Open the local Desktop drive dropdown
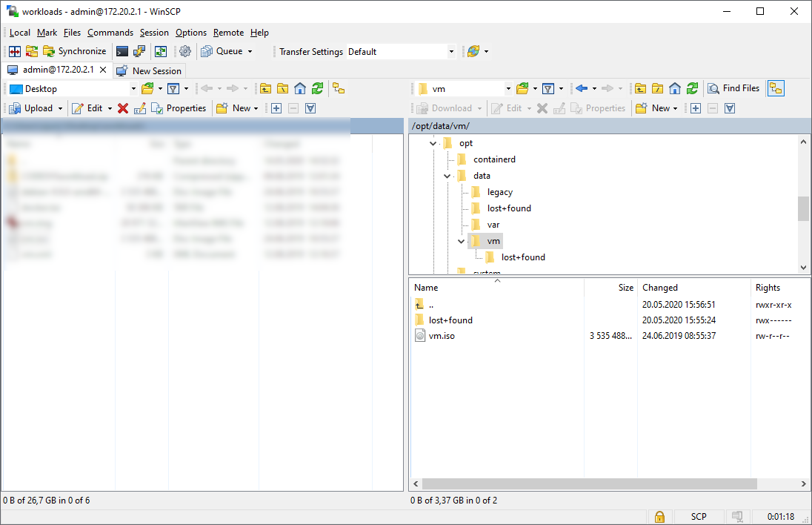This screenshot has width=812, height=525. click(x=133, y=89)
